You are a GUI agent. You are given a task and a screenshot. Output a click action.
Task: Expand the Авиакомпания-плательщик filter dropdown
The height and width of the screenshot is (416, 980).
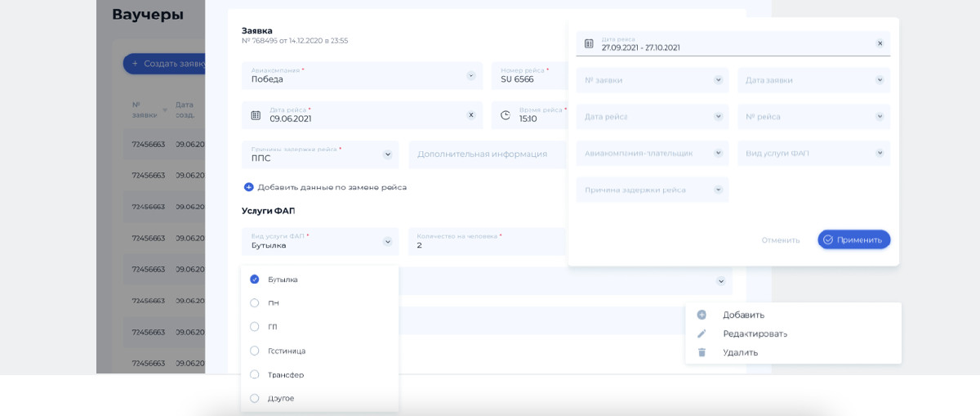[719, 153]
